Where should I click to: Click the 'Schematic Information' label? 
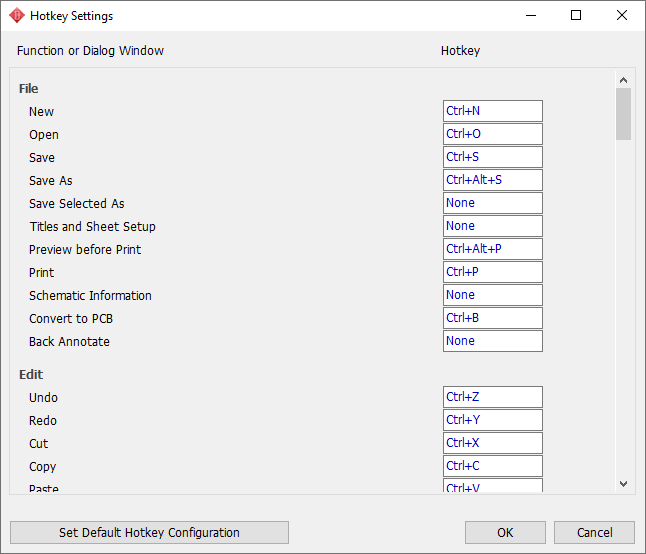click(x=90, y=296)
